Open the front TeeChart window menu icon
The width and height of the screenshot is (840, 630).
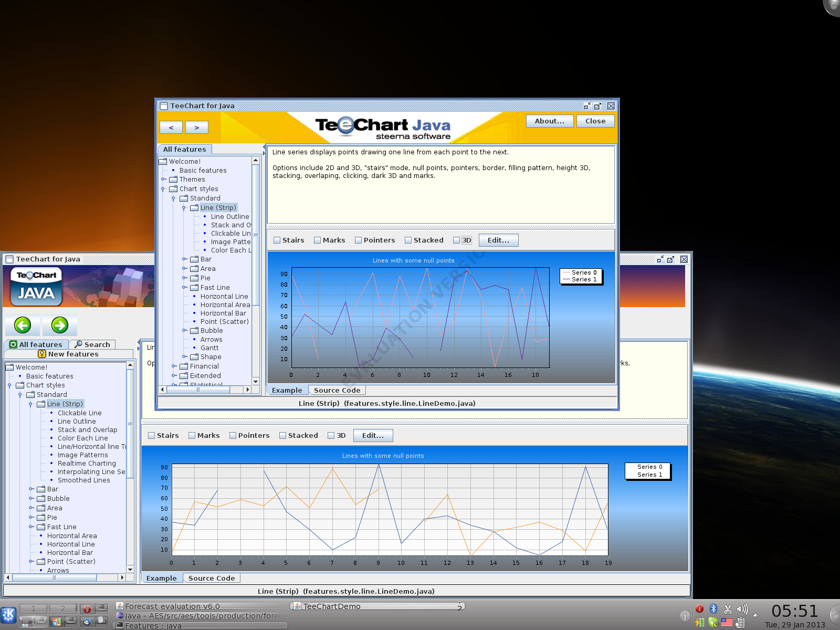coord(164,106)
